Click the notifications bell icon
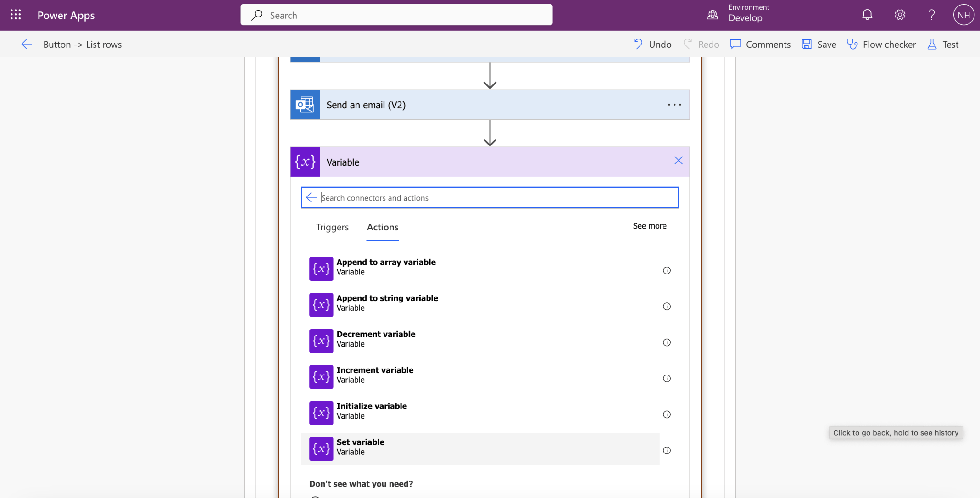The width and height of the screenshot is (980, 498). [x=867, y=15]
